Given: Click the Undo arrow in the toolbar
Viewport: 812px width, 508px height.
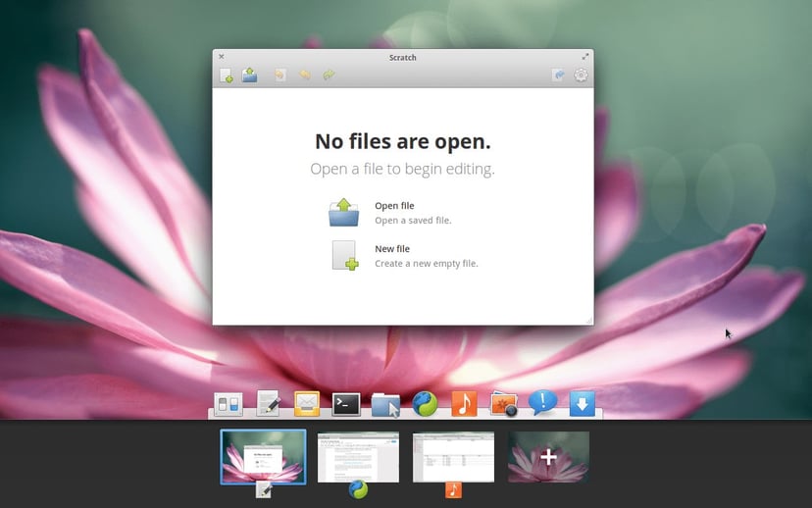Looking at the screenshot, I should 304,76.
